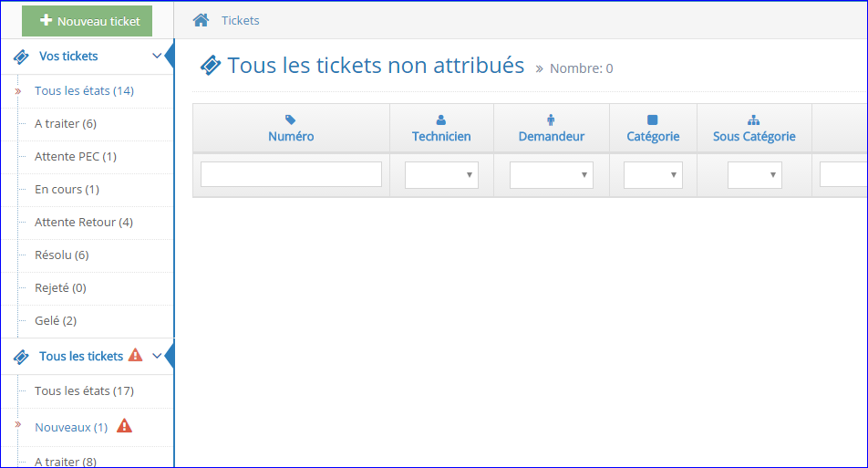
Task: Click the ticket icon beside Vos tickets
Action: pos(21,57)
